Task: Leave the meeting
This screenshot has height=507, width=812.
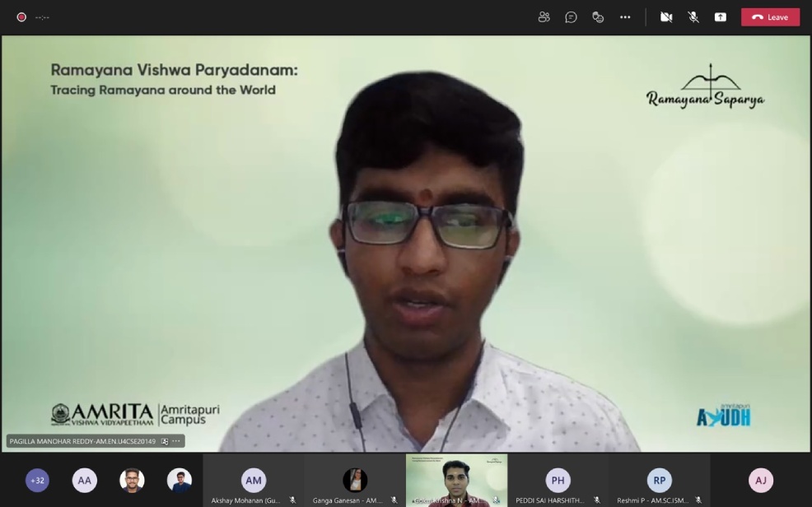Action: point(770,17)
